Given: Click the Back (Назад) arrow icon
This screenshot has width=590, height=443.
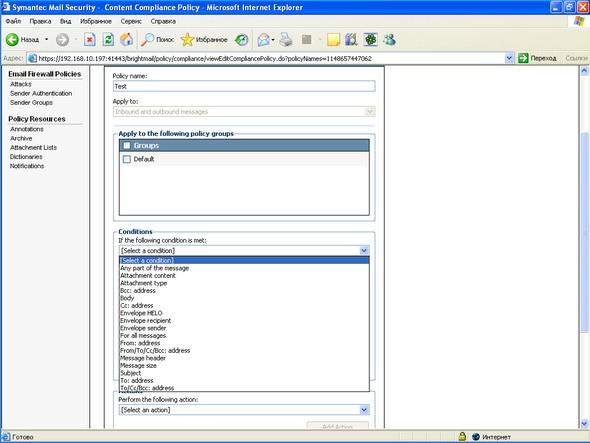Looking at the screenshot, I should pos(12,40).
